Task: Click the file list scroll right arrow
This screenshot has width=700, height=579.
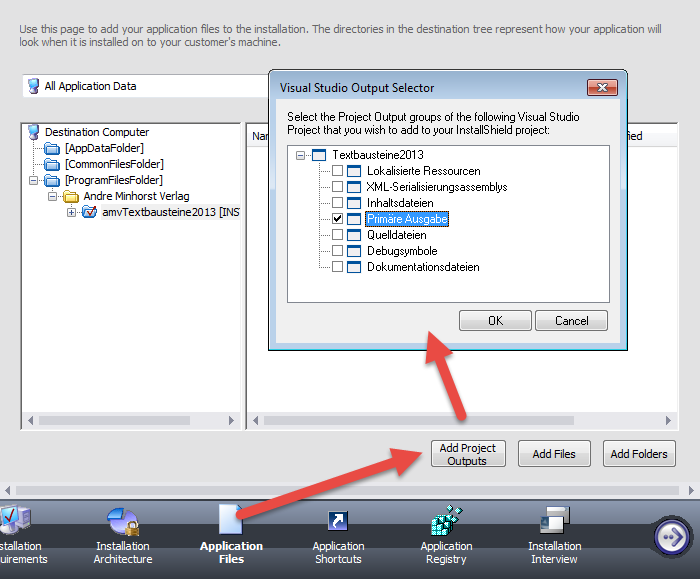Action: click(x=668, y=421)
